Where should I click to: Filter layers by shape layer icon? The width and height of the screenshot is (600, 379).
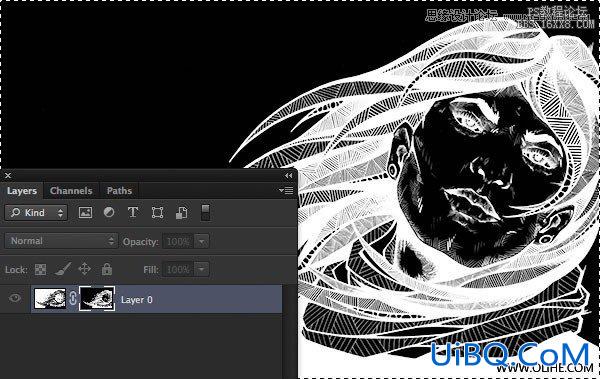pos(157,212)
